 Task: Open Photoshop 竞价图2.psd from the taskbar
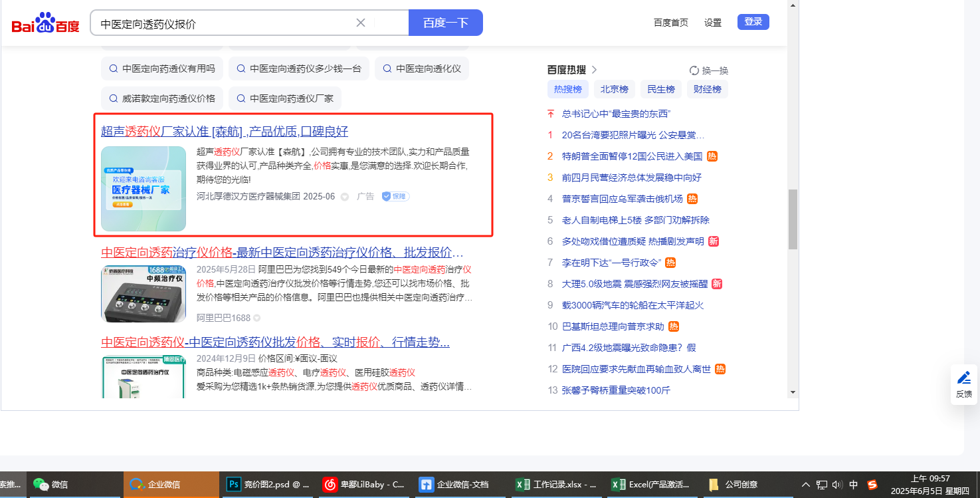point(268,484)
